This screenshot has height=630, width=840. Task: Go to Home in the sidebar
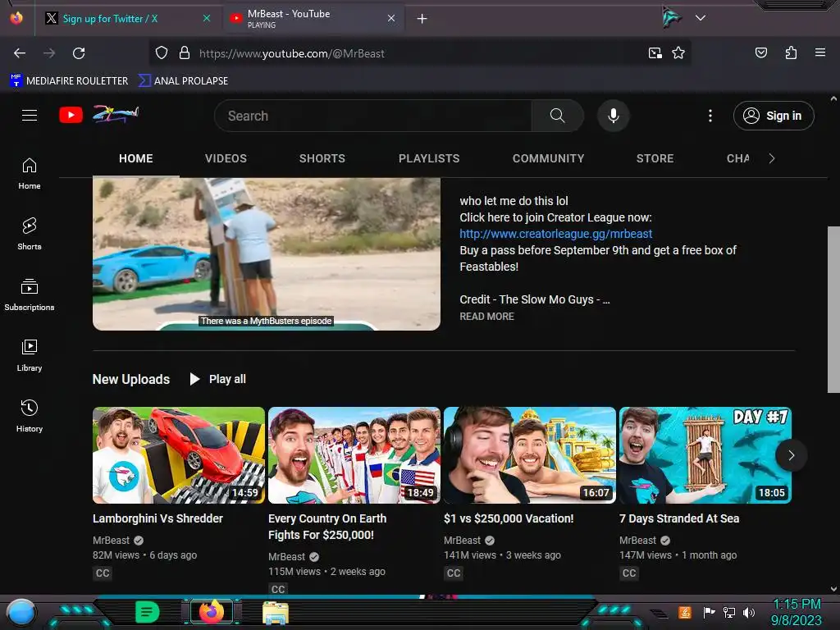30,174
